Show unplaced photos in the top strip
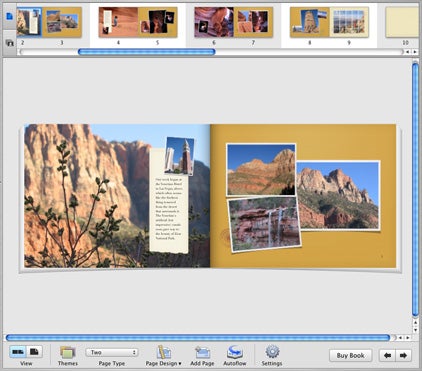422x371 pixels. tap(9, 43)
